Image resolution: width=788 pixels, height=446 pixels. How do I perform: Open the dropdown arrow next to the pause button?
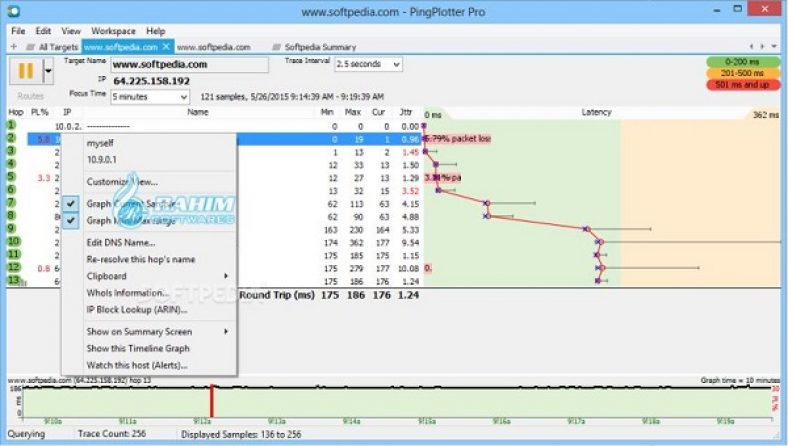pyautogui.click(x=48, y=71)
